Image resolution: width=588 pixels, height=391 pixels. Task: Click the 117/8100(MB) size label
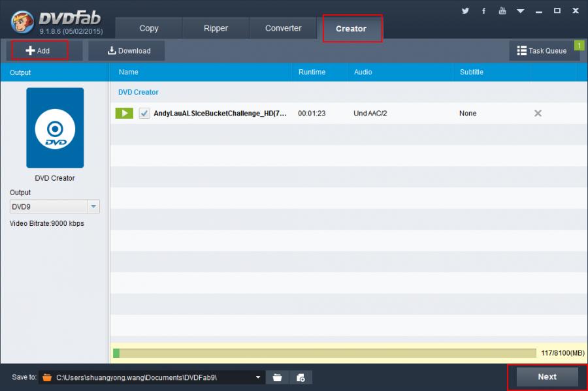(563, 352)
